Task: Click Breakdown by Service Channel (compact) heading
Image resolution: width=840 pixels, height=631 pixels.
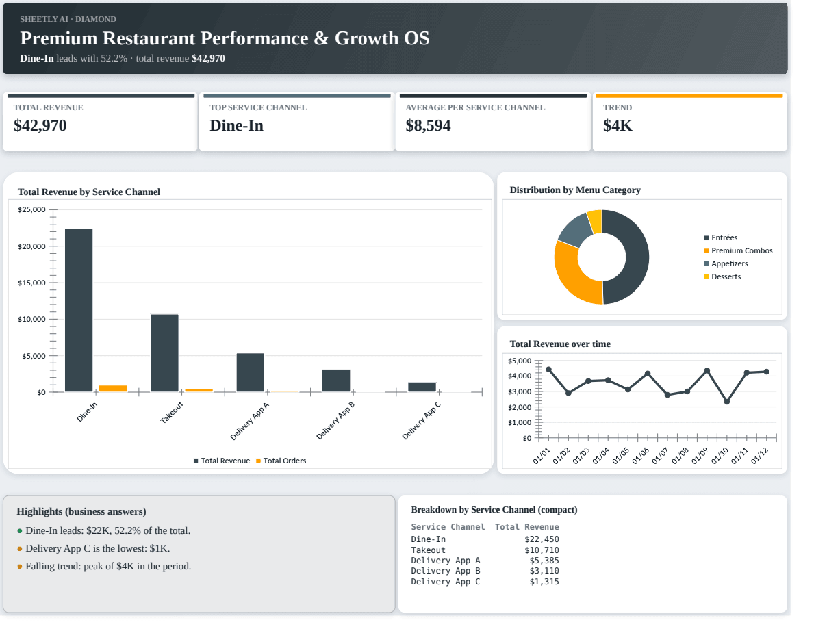Action: tap(494, 510)
